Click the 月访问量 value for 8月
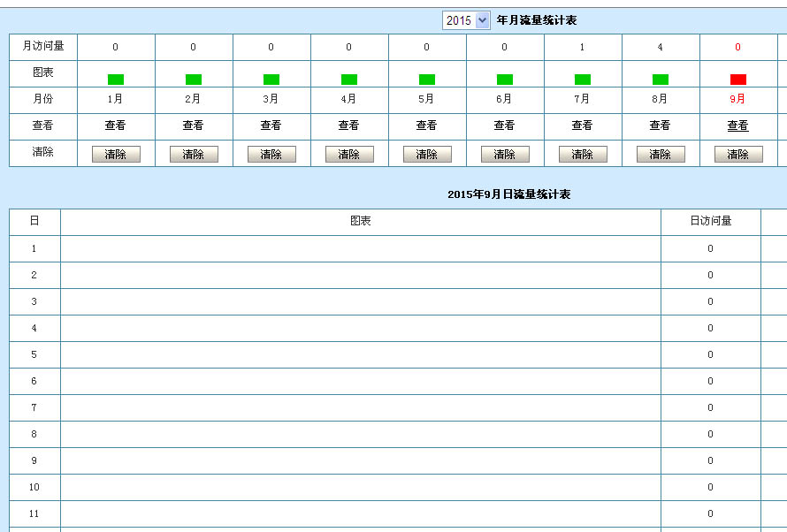This screenshot has width=787, height=532. click(661, 47)
